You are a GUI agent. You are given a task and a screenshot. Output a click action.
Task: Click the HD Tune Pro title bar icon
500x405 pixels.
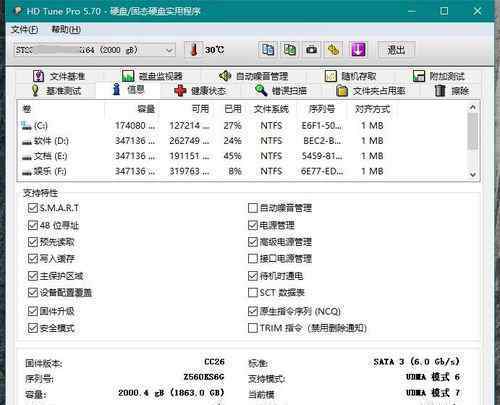[17, 11]
